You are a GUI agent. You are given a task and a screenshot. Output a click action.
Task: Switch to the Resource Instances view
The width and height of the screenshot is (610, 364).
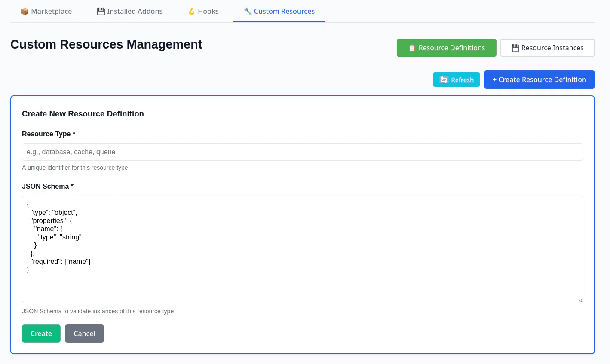point(552,48)
